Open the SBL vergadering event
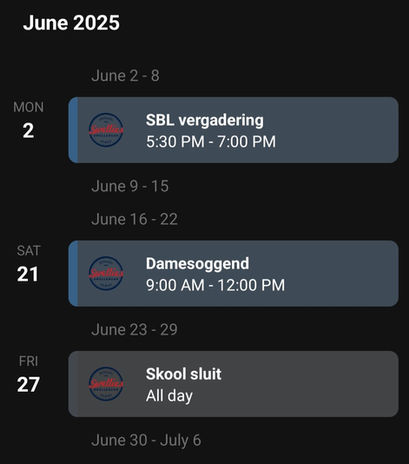The width and height of the screenshot is (409, 464). 233,130
